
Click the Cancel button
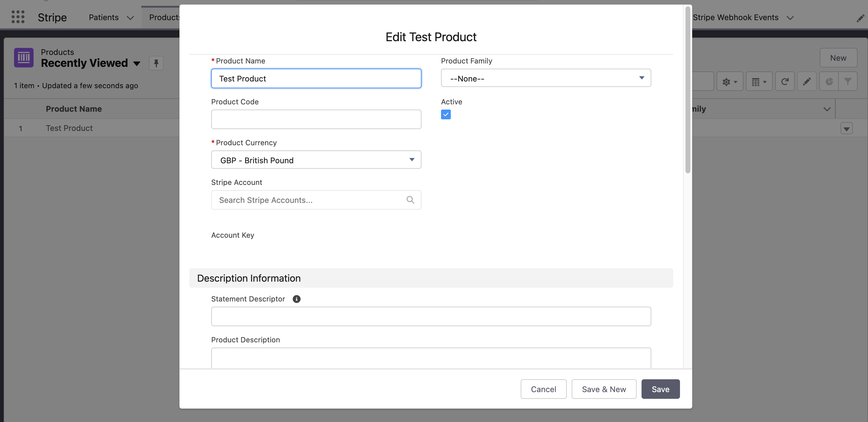543,389
